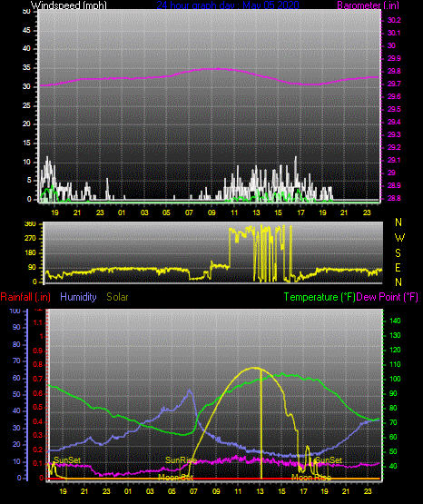Click the "S" compass direction label
The width and height of the screenshot is (423, 504).
pos(398,253)
